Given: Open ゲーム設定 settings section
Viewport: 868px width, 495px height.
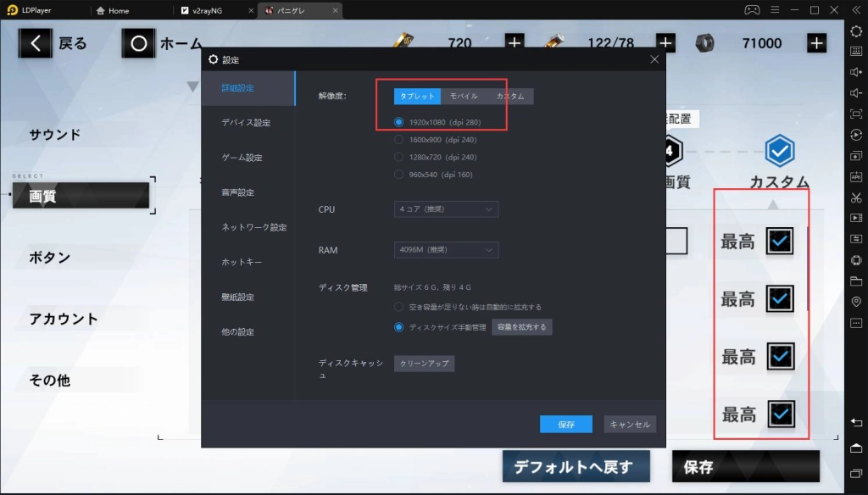Looking at the screenshot, I should (x=248, y=158).
